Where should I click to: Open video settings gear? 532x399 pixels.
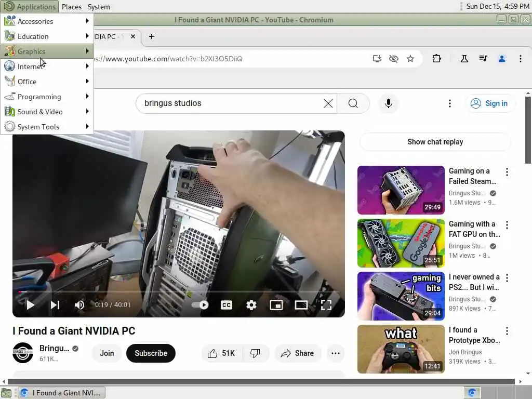pyautogui.click(x=251, y=305)
